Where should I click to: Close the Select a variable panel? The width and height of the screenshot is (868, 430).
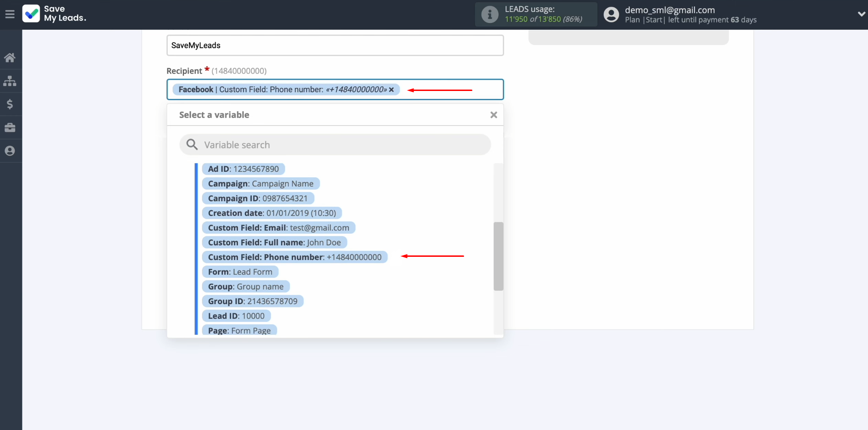pyautogui.click(x=494, y=115)
